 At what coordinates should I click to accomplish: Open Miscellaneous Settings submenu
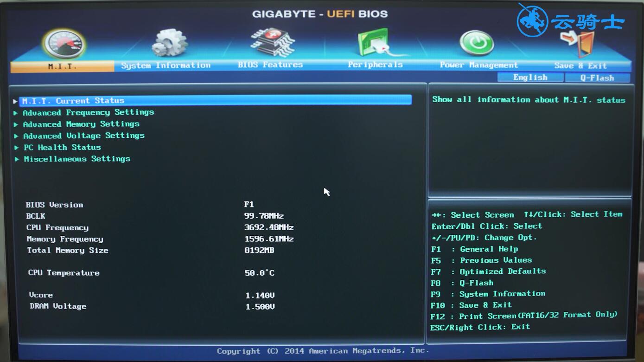tap(77, 159)
